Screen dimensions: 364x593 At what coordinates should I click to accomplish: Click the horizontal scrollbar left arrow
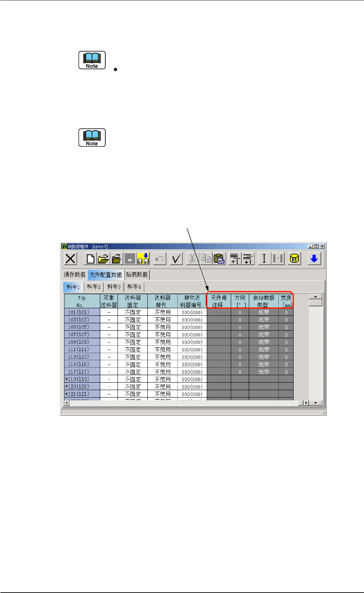pyautogui.click(x=67, y=403)
